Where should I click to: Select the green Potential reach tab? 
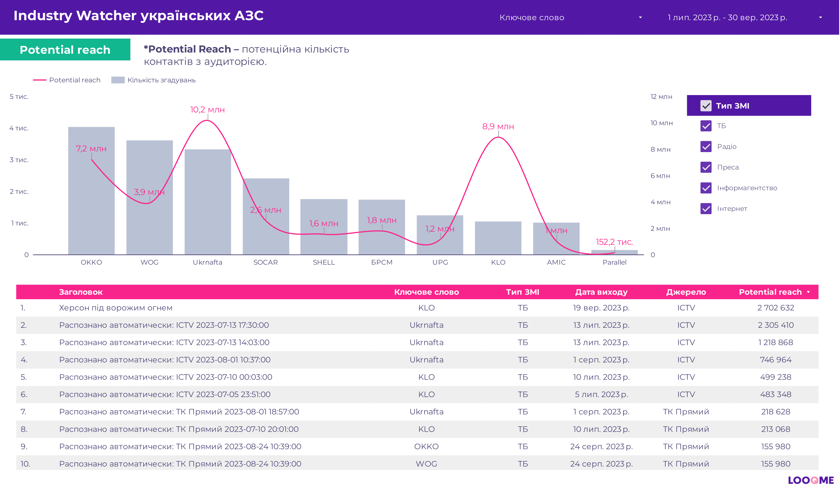coord(65,50)
